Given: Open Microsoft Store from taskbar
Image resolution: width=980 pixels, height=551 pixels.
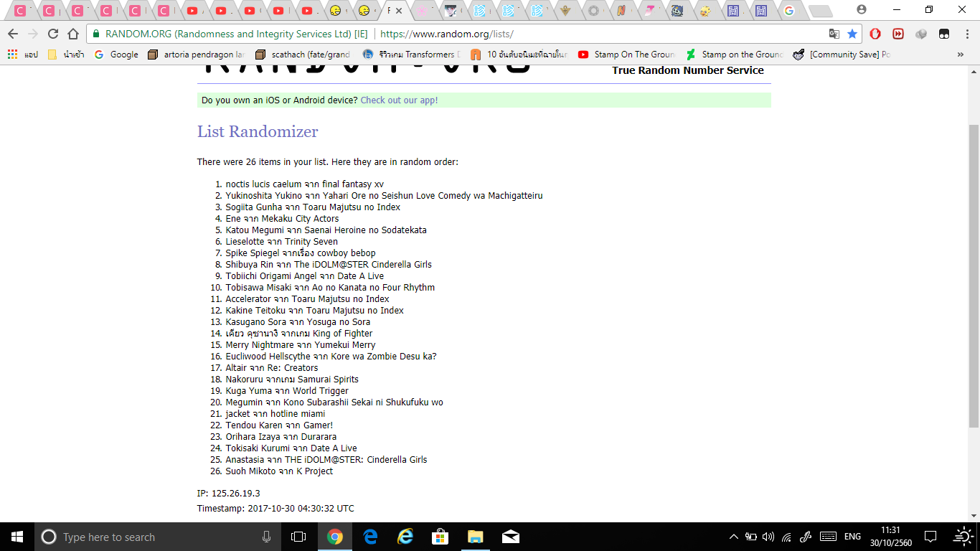Looking at the screenshot, I should click(440, 537).
